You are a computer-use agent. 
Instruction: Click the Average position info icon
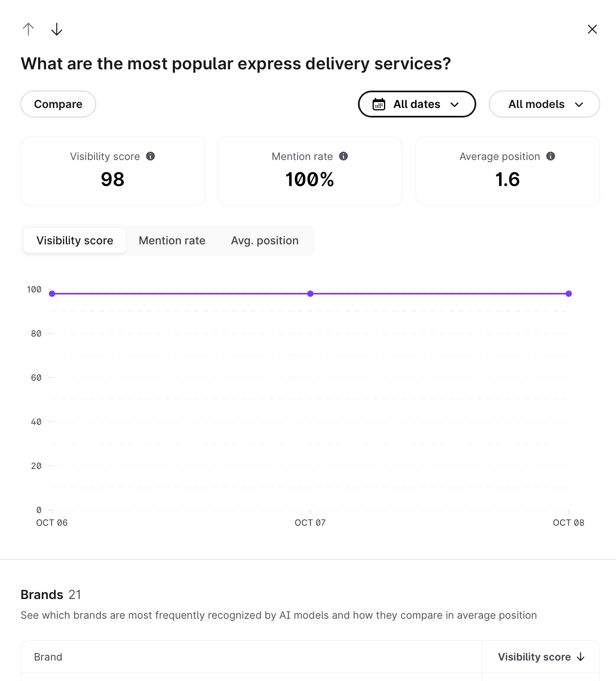click(551, 156)
